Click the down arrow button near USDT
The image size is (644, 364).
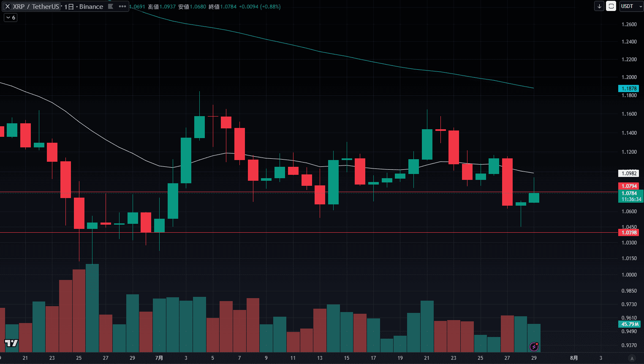(599, 6)
